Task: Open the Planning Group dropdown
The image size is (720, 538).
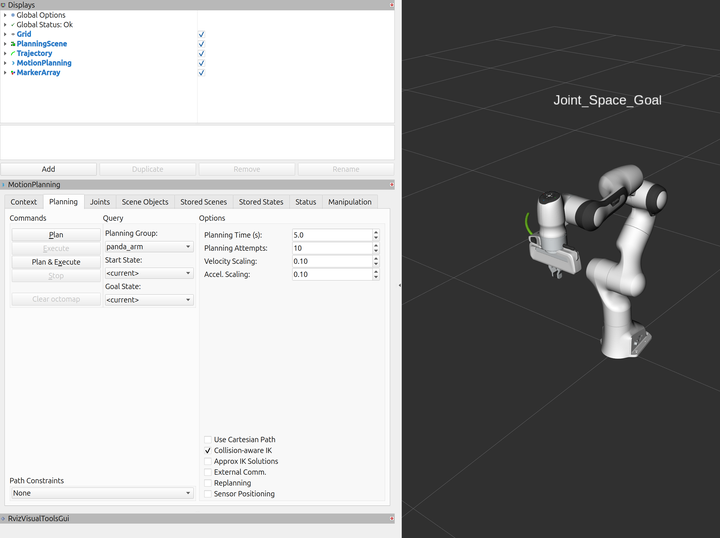Action: pos(149,247)
